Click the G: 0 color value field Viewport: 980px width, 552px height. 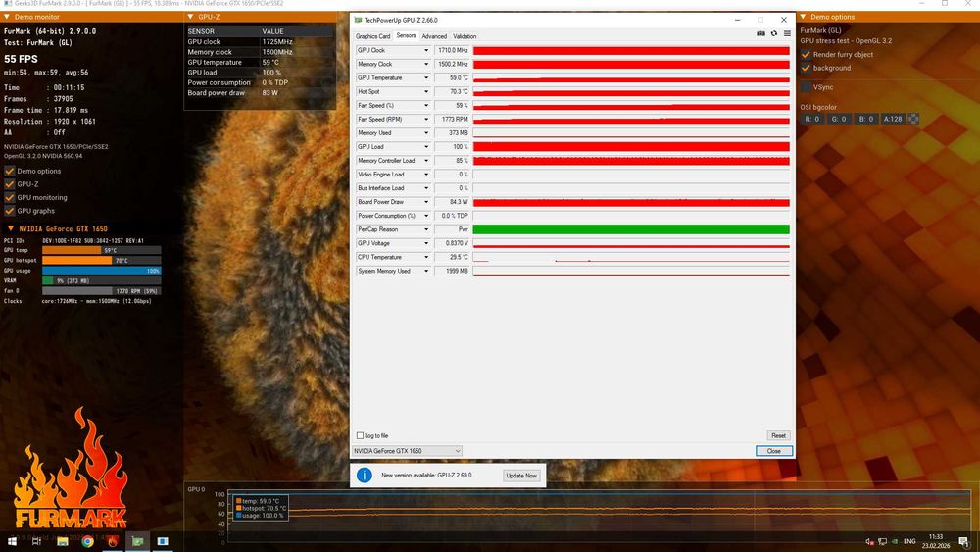839,119
